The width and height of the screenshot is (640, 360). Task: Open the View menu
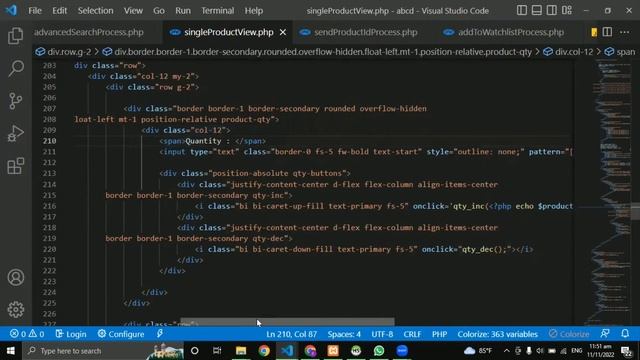133,11
